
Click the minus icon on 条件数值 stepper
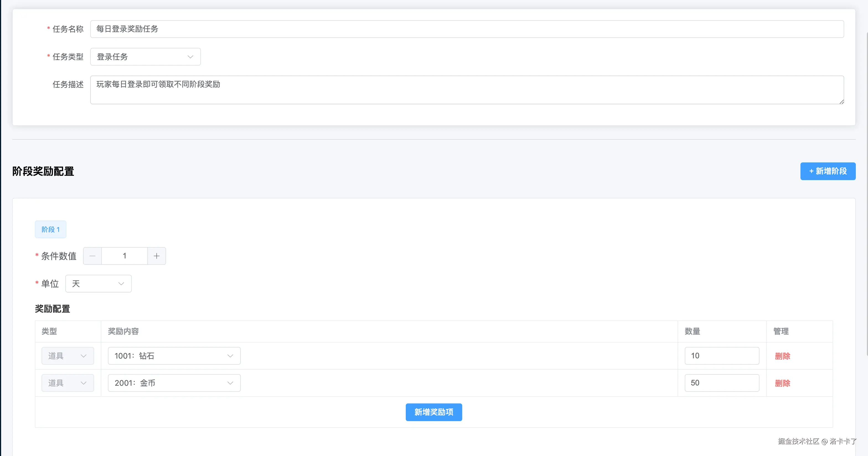pyautogui.click(x=92, y=256)
